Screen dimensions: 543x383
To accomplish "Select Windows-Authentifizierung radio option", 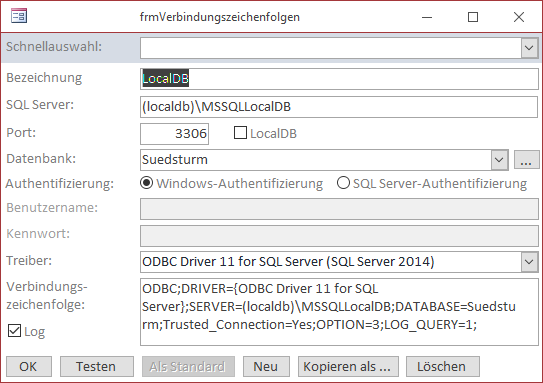I will (146, 183).
